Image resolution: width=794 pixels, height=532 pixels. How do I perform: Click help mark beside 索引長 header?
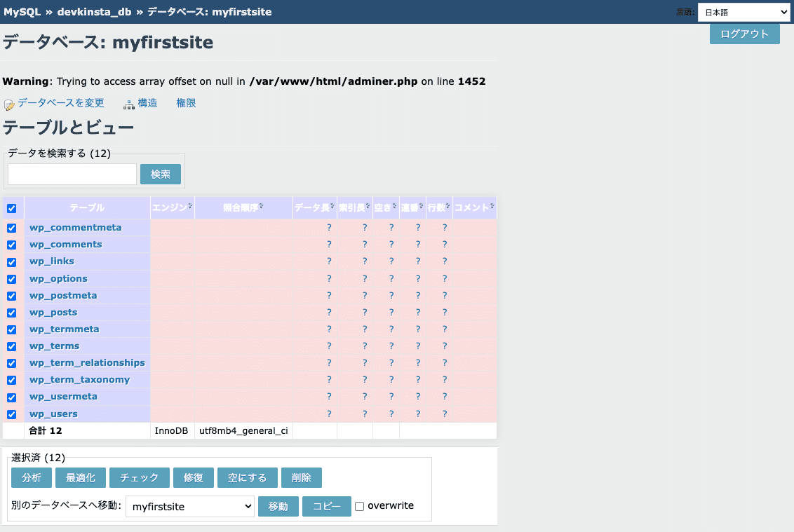(368, 206)
